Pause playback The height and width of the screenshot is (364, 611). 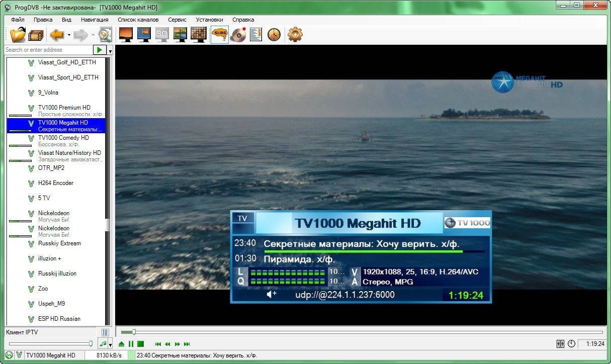131,344
